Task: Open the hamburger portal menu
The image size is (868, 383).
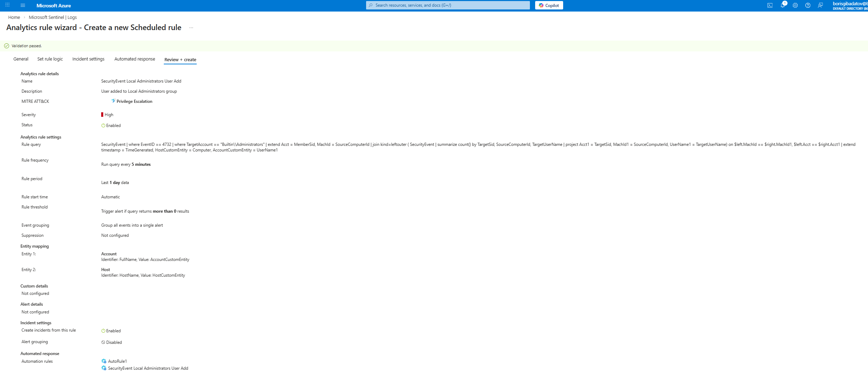Action: pos(23,5)
